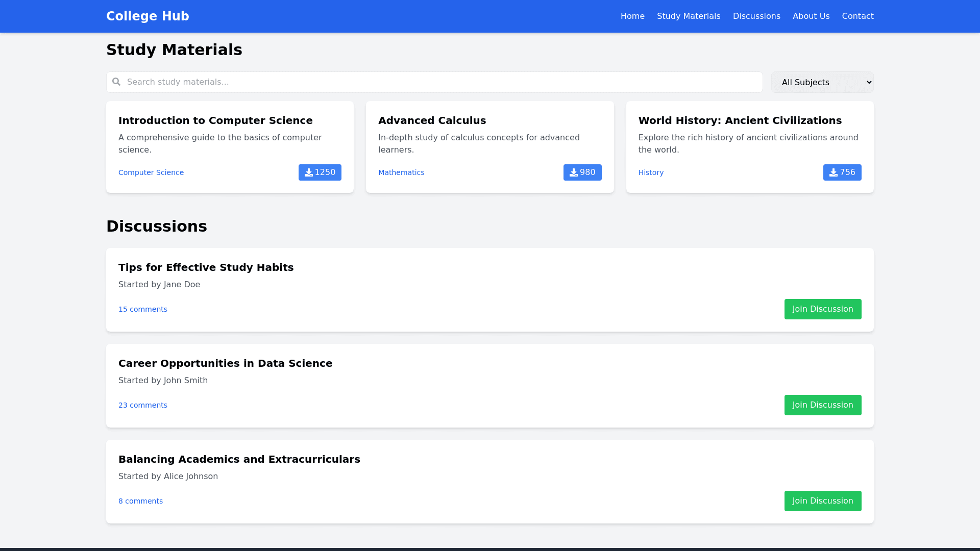Focus the Search study materials field

click(439, 82)
